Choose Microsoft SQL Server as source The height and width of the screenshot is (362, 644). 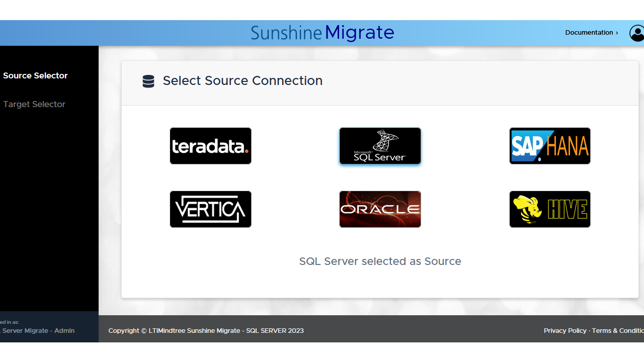pos(380,146)
